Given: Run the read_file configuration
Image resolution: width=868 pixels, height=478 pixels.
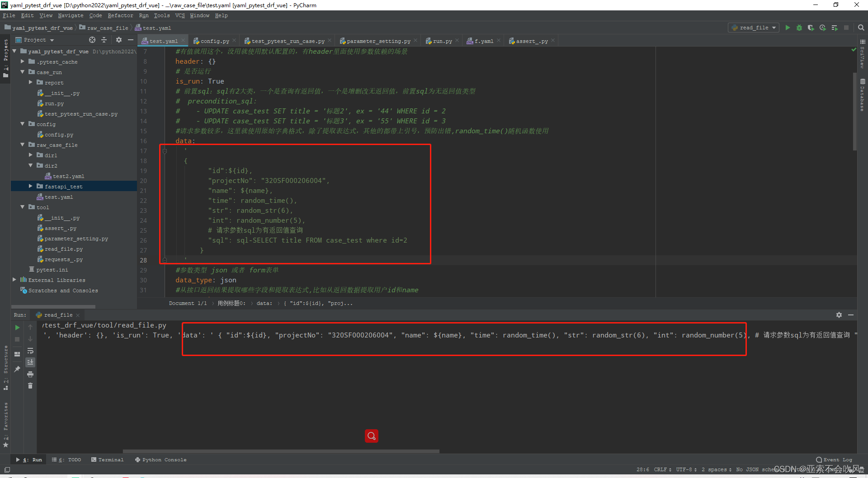Looking at the screenshot, I should pos(788,28).
